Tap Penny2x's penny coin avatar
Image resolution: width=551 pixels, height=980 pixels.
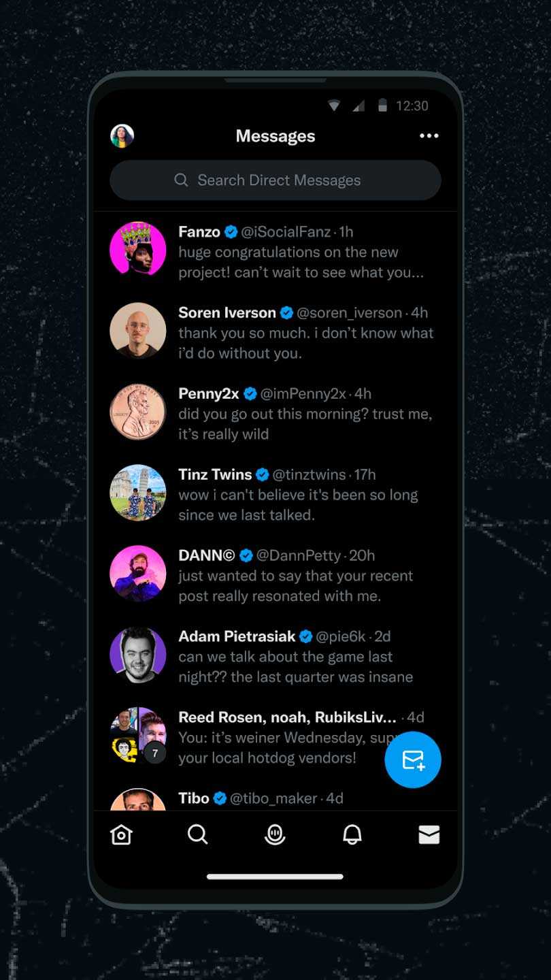138,412
